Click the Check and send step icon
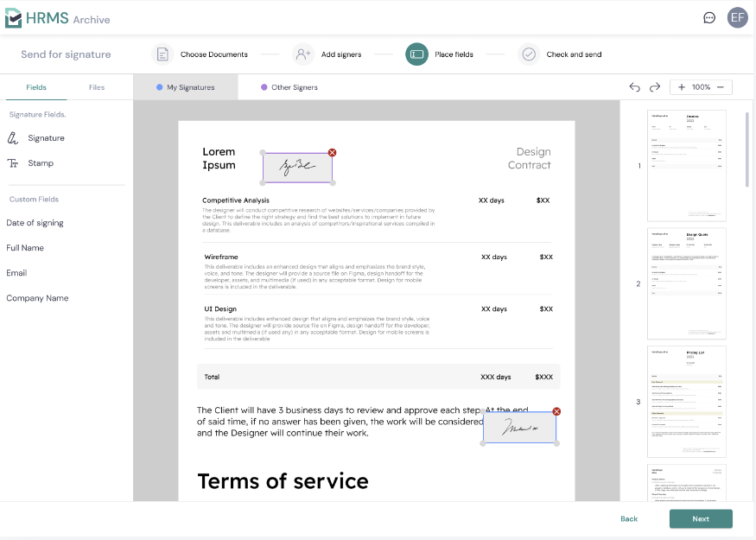 [x=529, y=54]
